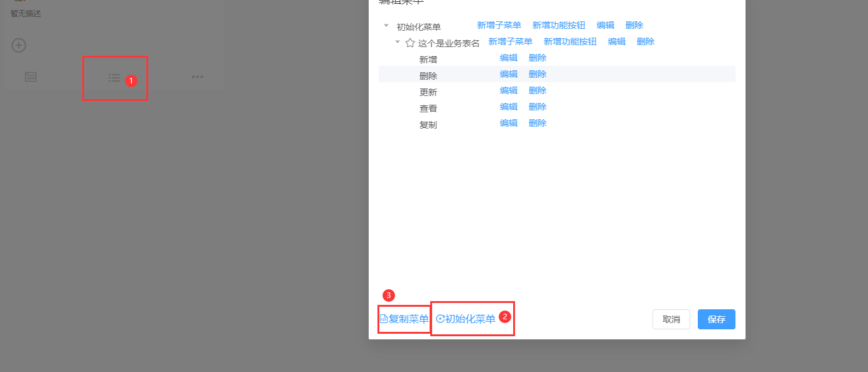Screen dimensions: 868x372
Task: Click 新增功能按钮 for 这个是业务表名
Action: [570, 41]
